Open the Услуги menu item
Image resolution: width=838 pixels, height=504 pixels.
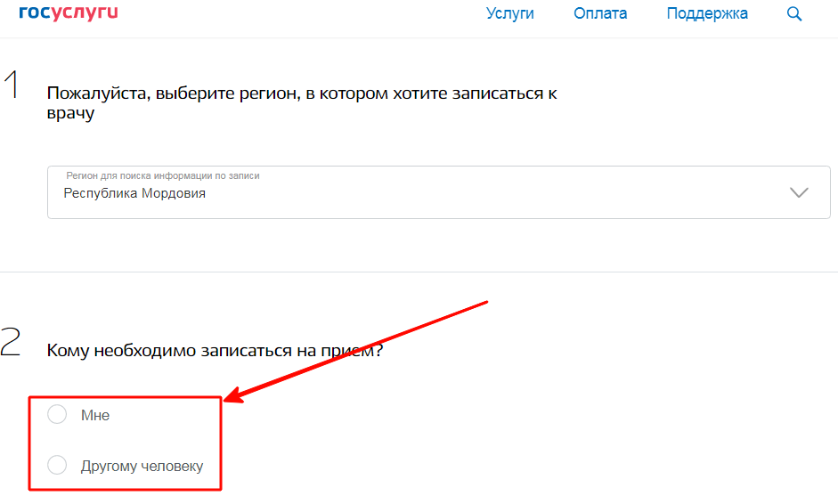pos(510,13)
